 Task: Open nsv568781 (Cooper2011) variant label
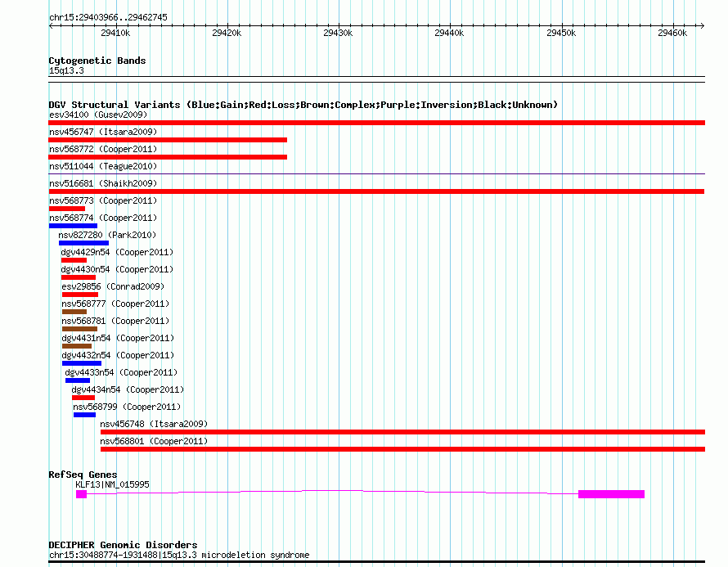(x=115, y=321)
